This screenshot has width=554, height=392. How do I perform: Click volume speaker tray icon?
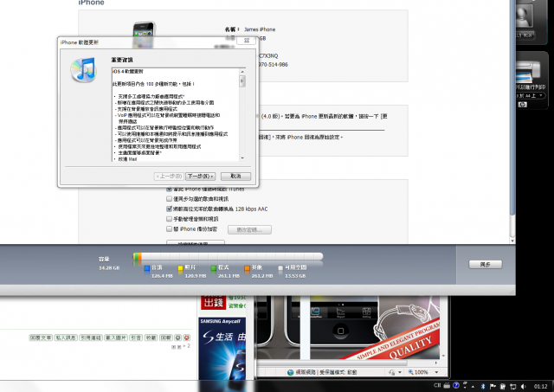click(x=523, y=387)
